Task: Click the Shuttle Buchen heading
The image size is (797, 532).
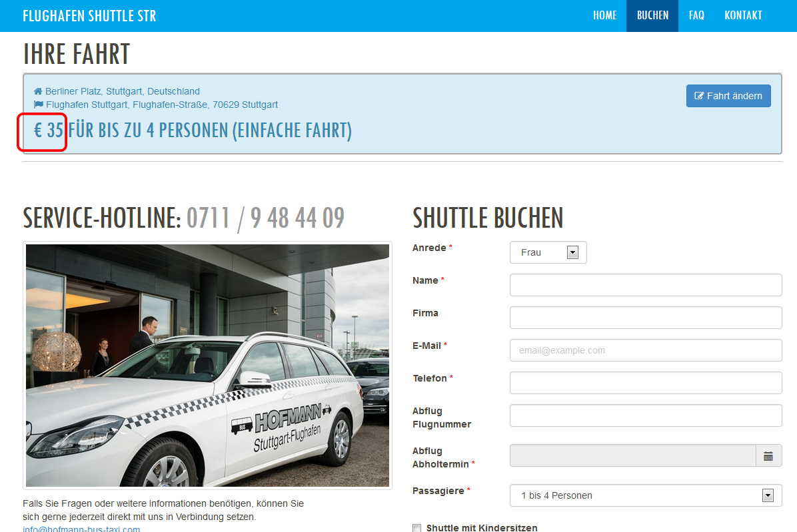Action: tap(488, 218)
